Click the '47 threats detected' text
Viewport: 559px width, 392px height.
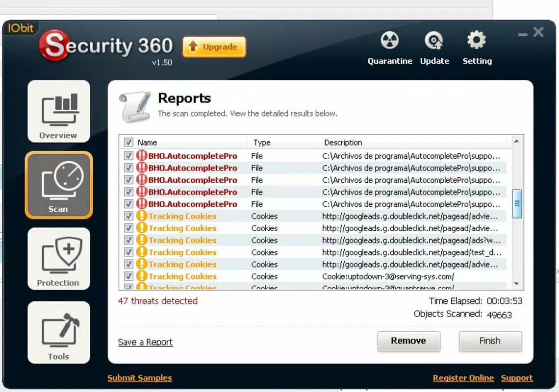click(x=157, y=301)
